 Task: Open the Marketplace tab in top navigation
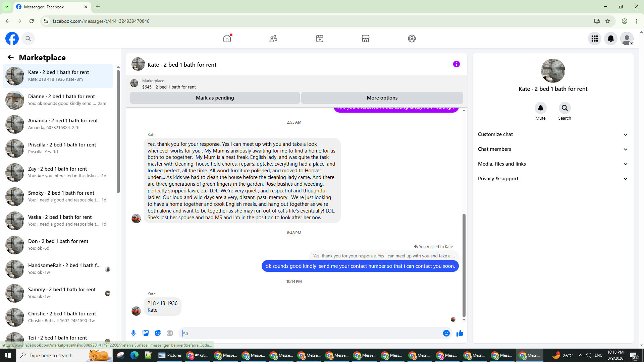point(365,39)
